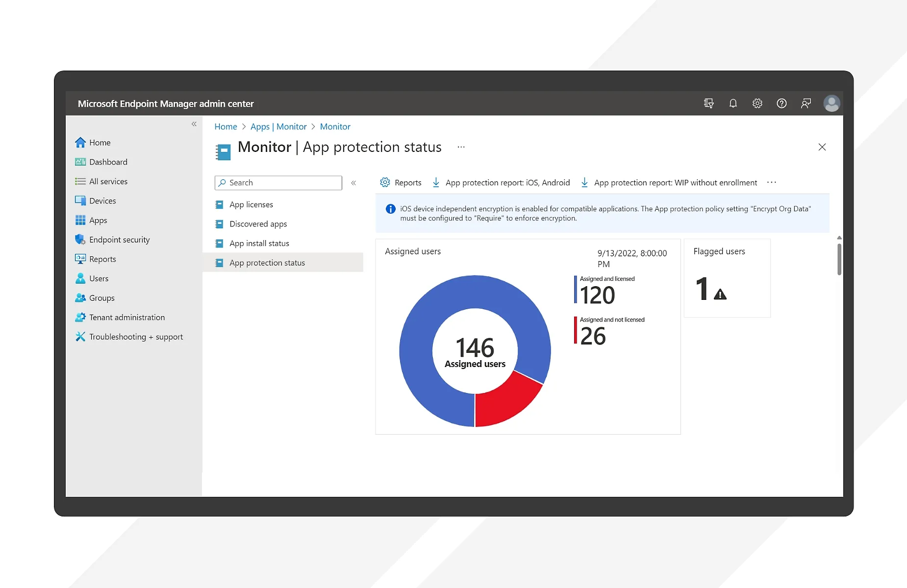
Task: Open more options next to page title
Action: coord(461,147)
